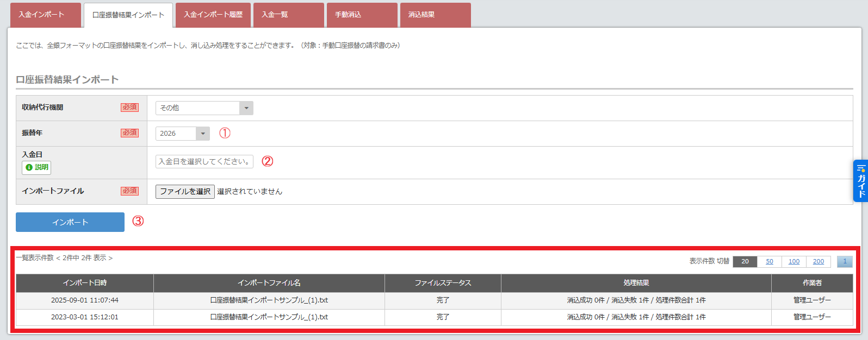Set display count to 20

pos(745,262)
